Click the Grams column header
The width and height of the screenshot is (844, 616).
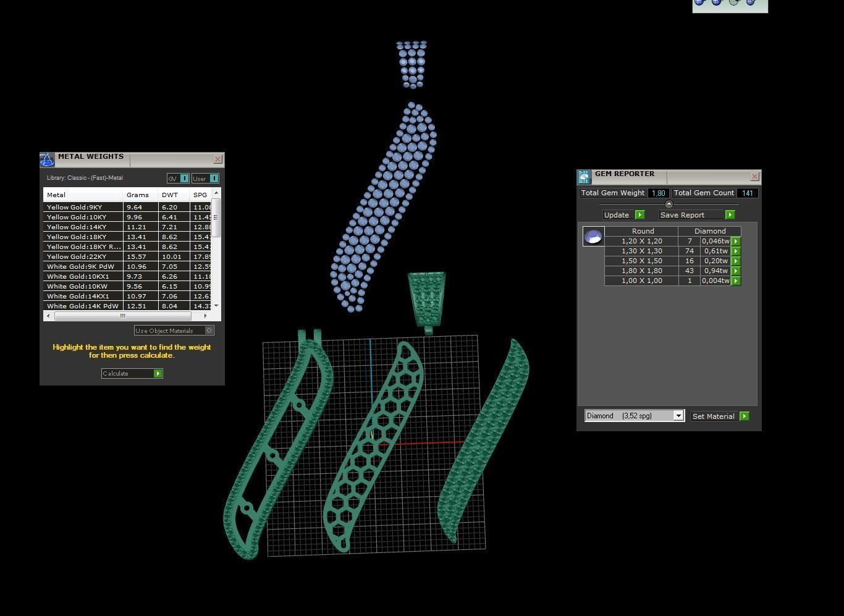coord(140,195)
